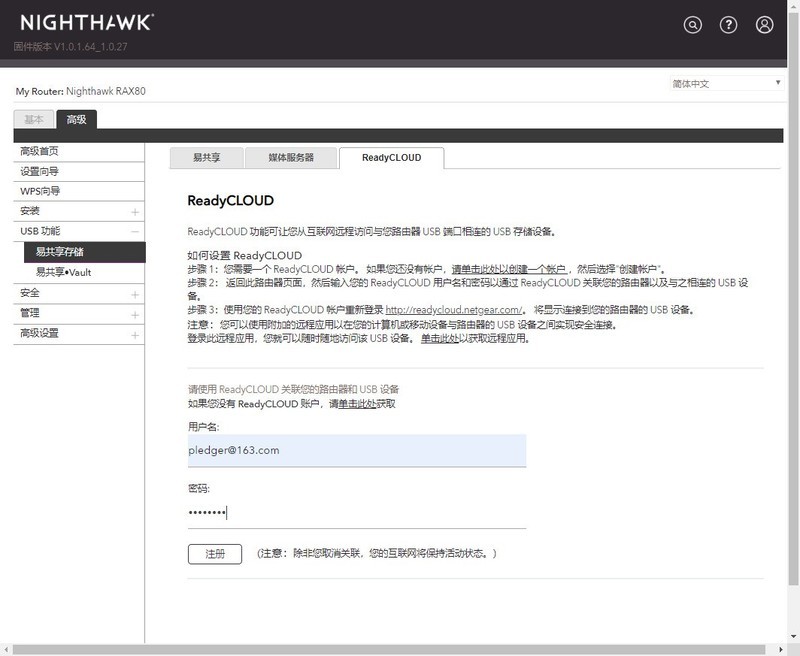Click the scroll right arrow
800x656 pixels.
click(x=781, y=650)
